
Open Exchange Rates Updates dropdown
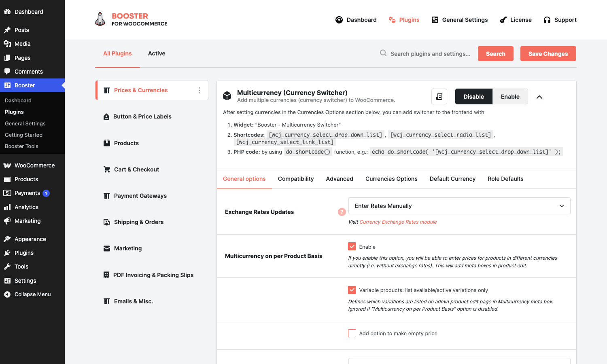[x=459, y=206]
